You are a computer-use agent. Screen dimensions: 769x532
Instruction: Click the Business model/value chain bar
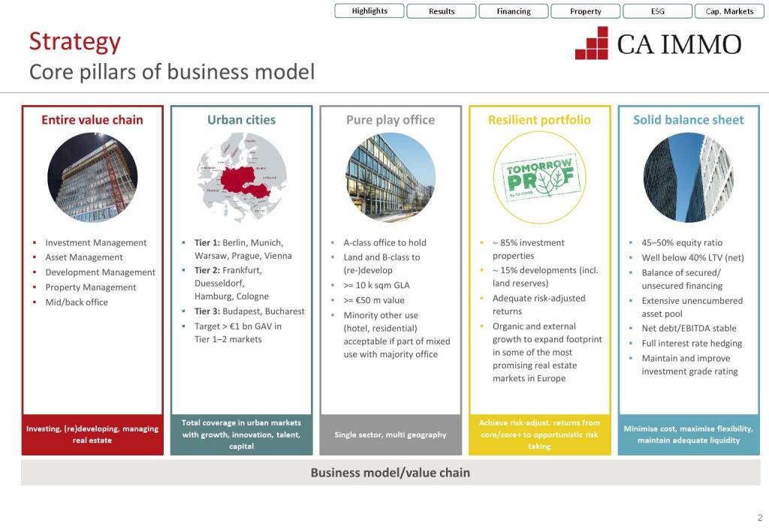[x=391, y=473]
